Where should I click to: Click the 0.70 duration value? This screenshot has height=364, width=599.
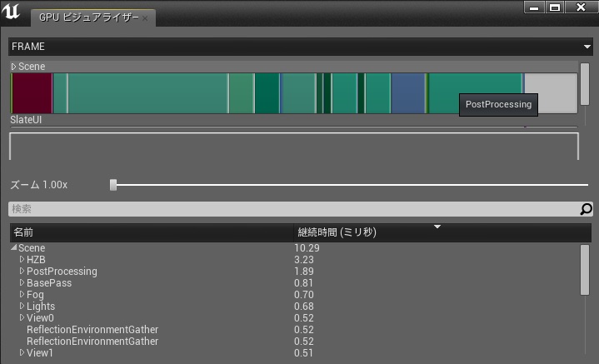tap(304, 295)
